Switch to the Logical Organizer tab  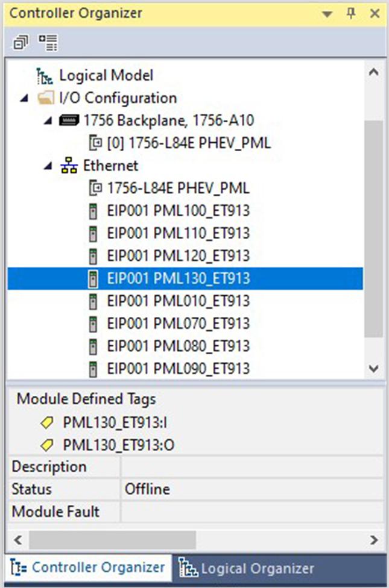[x=250, y=568]
